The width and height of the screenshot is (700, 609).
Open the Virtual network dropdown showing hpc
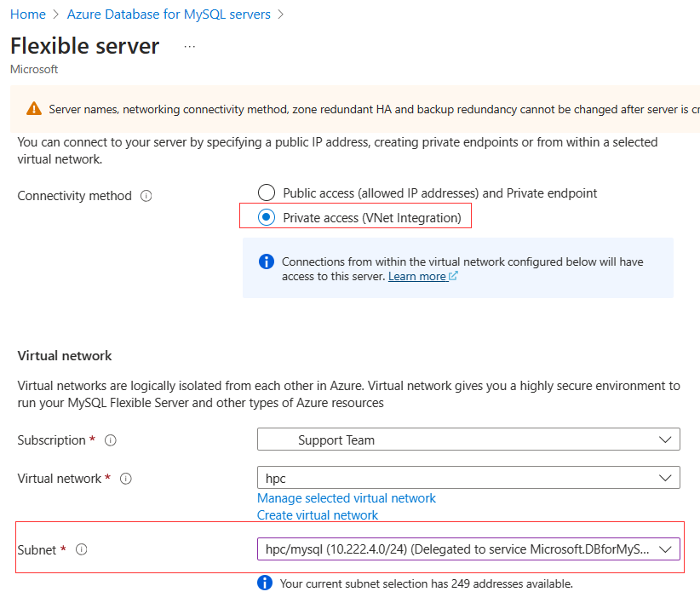pyautogui.click(x=468, y=478)
